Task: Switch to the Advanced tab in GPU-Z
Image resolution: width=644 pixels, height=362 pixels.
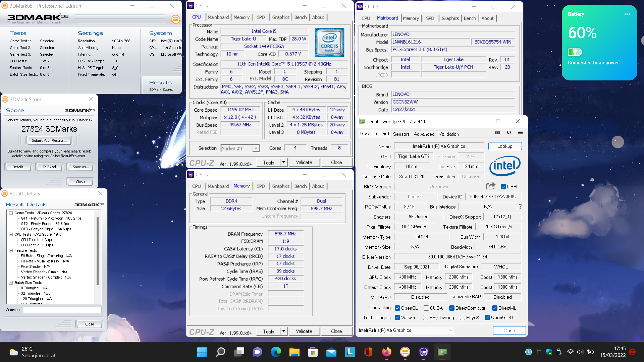Action: 424,134
